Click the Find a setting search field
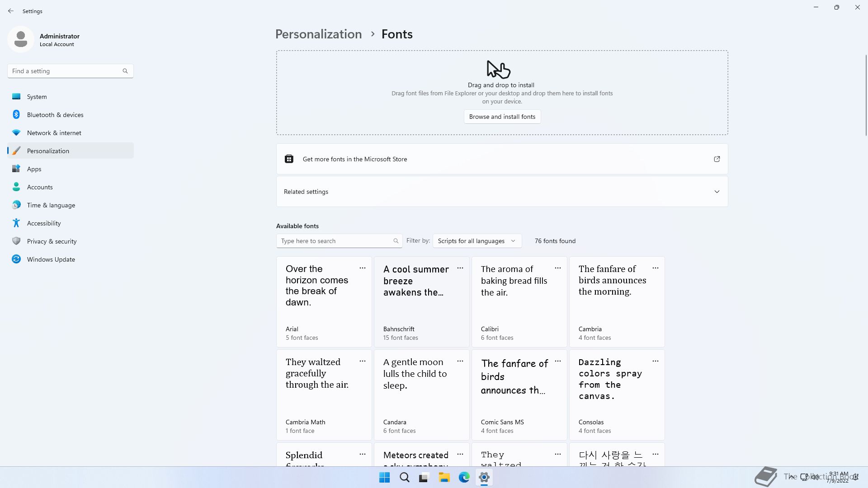 pos(70,71)
